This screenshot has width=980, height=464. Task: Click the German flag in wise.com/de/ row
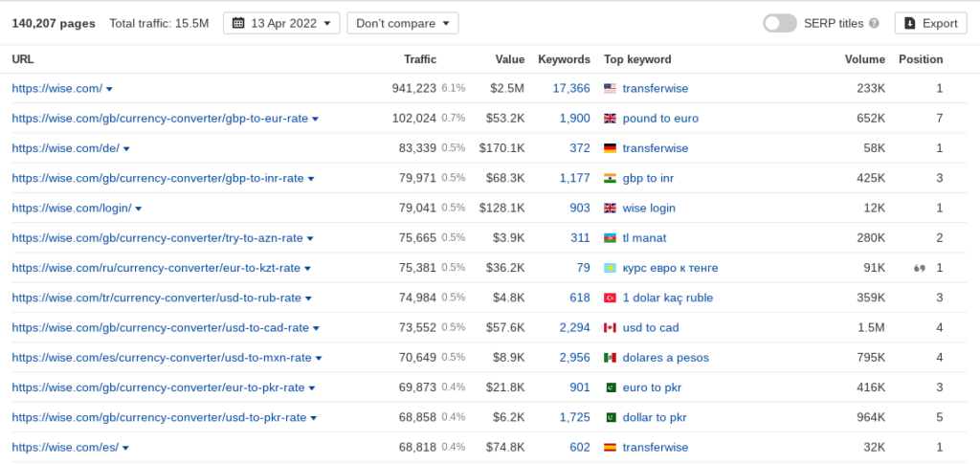point(610,148)
